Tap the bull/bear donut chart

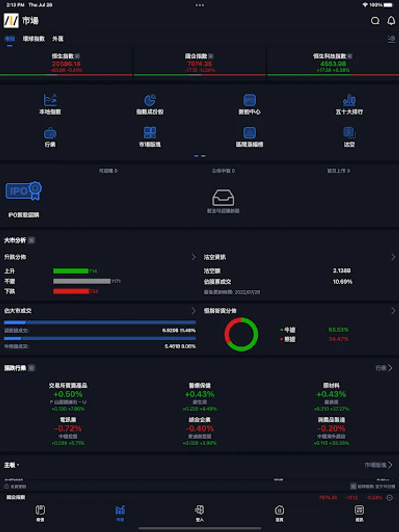(241, 334)
